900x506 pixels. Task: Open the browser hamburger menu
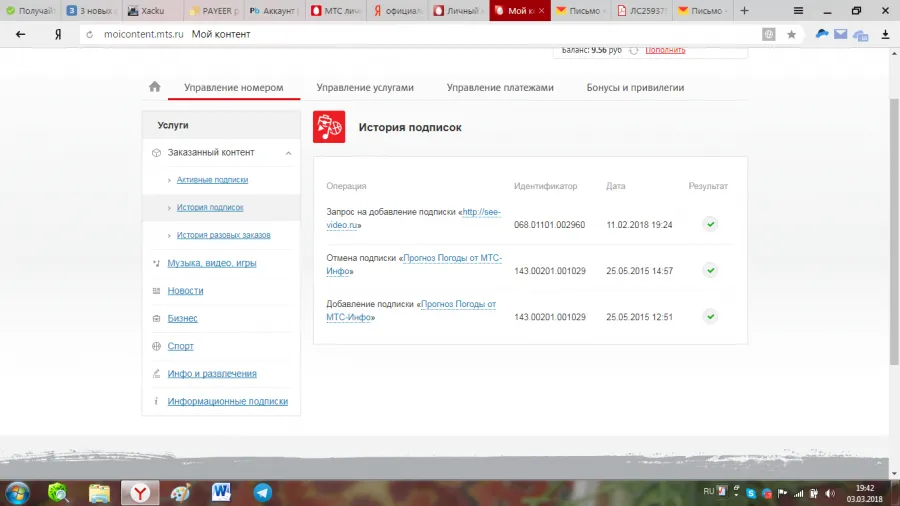click(798, 11)
